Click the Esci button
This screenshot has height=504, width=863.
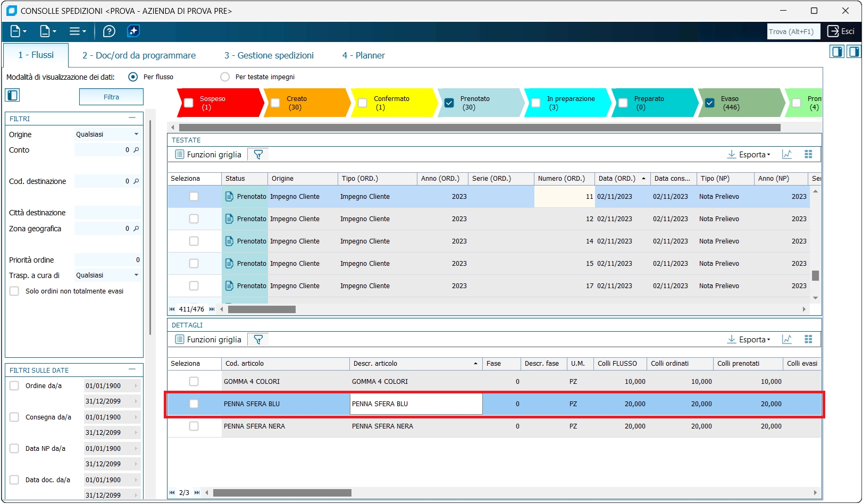click(841, 31)
